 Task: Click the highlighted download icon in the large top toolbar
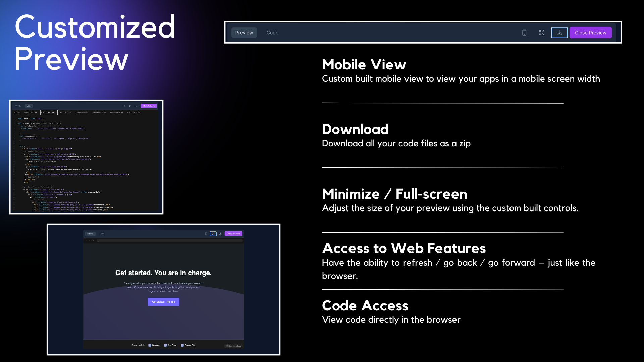(x=559, y=33)
